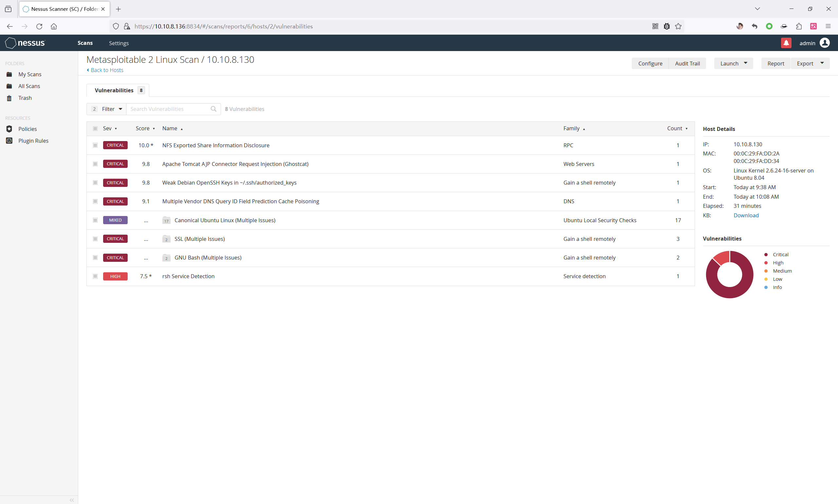Open My Scans in the sidebar
The height and width of the screenshot is (504, 838).
(30, 74)
